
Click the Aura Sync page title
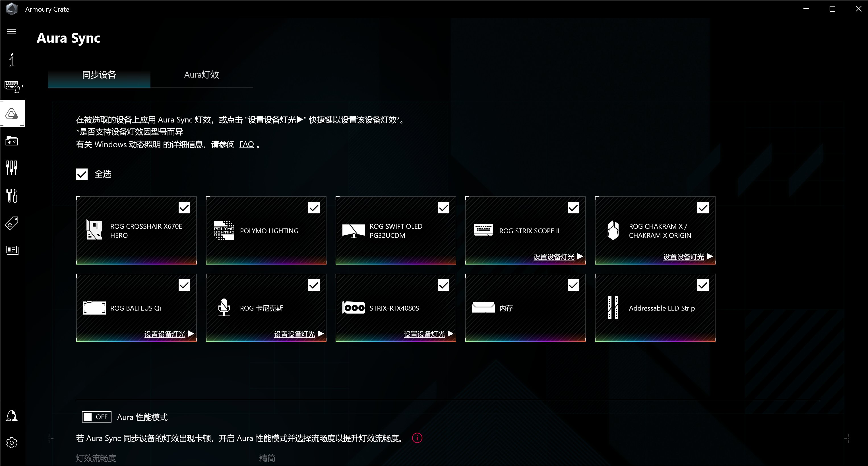pyautogui.click(x=69, y=38)
